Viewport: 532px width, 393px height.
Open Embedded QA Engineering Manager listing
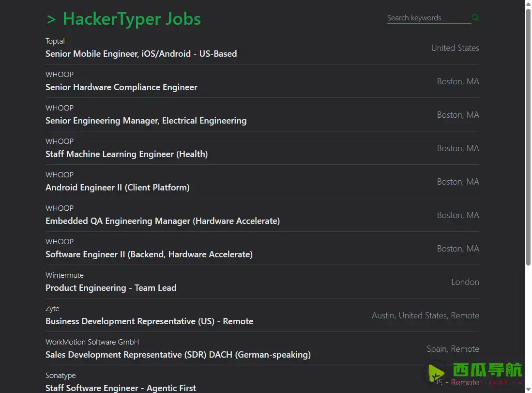pyautogui.click(x=163, y=221)
